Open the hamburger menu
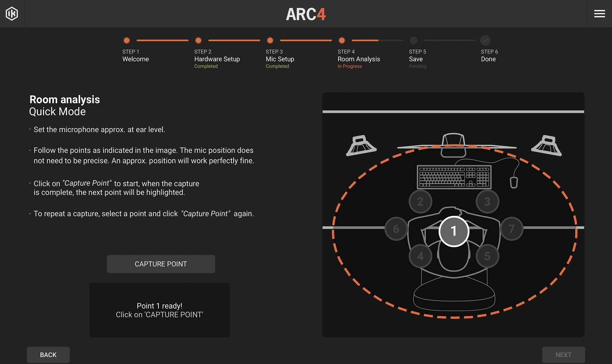This screenshot has width=612, height=364. [x=599, y=14]
